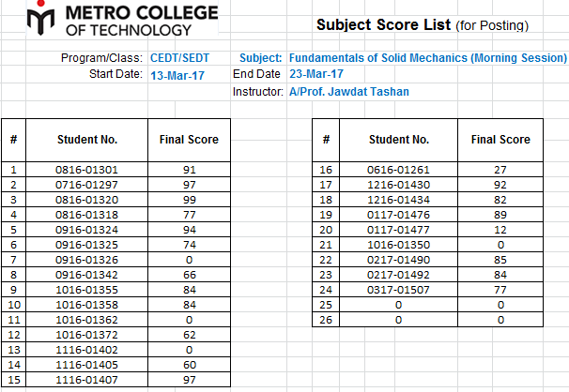The height and width of the screenshot is (392, 569).
Task: Click the final score 74 for row 6
Action: click(x=190, y=245)
